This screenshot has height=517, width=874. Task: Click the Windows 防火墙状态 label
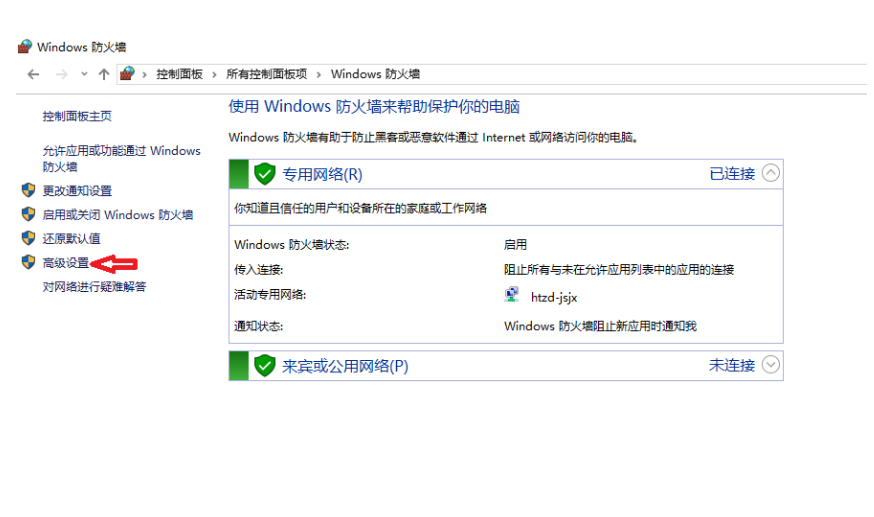click(x=292, y=245)
